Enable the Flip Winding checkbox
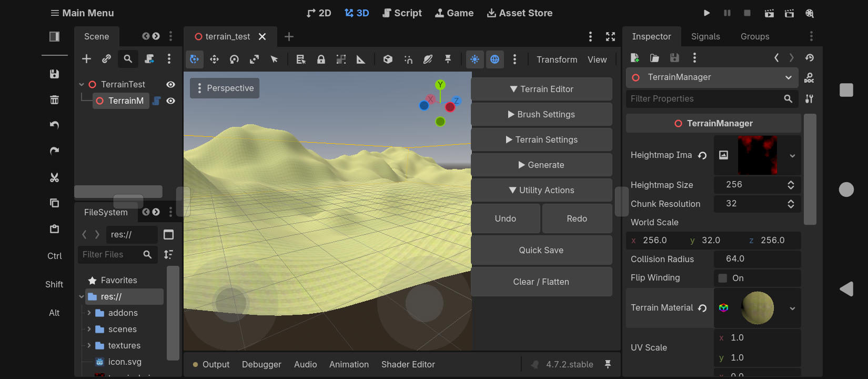 click(x=723, y=278)
